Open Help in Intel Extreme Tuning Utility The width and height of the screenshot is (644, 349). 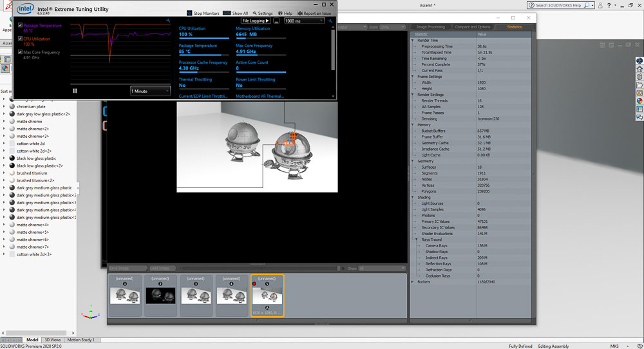(285, 13)
